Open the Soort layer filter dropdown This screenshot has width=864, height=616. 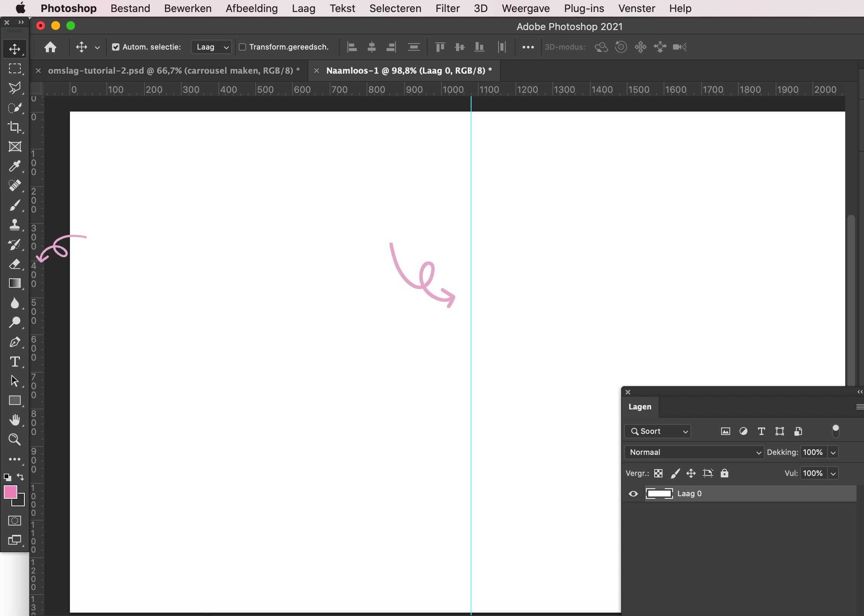tap(657, 431)
